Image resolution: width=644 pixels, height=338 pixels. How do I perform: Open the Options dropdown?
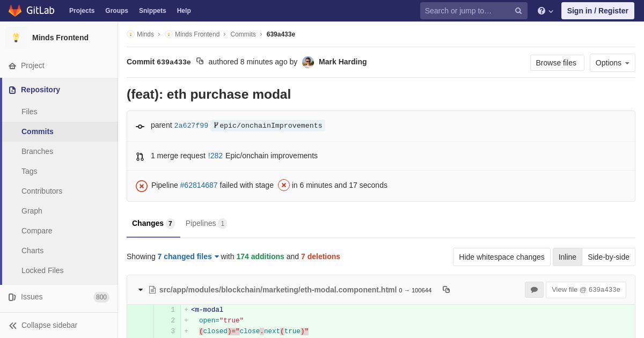click(612, 63)
